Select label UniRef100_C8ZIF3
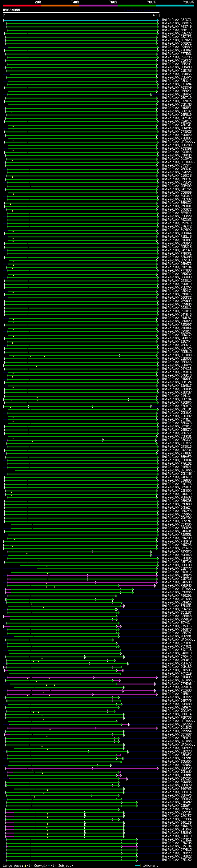Screen dimensions: 197x868 coord(177,37)
